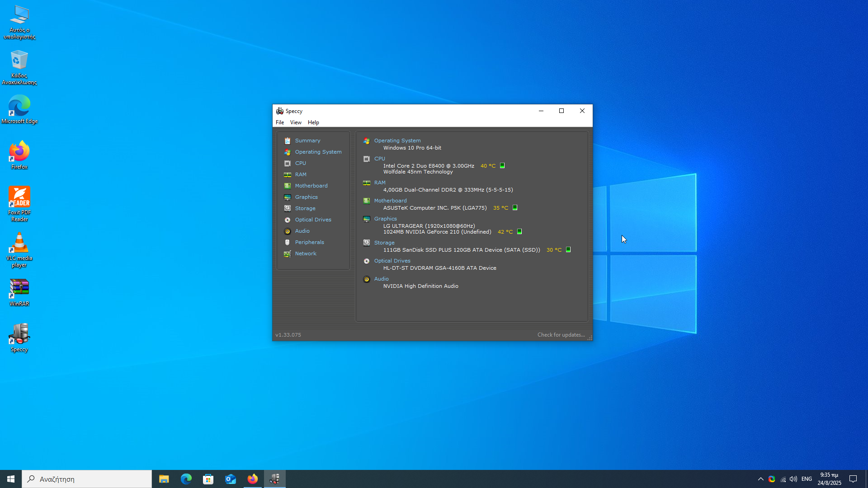Open the Motherboard heading link in summary pane
The height and width of the screenshot is (488, 868).
390,201
